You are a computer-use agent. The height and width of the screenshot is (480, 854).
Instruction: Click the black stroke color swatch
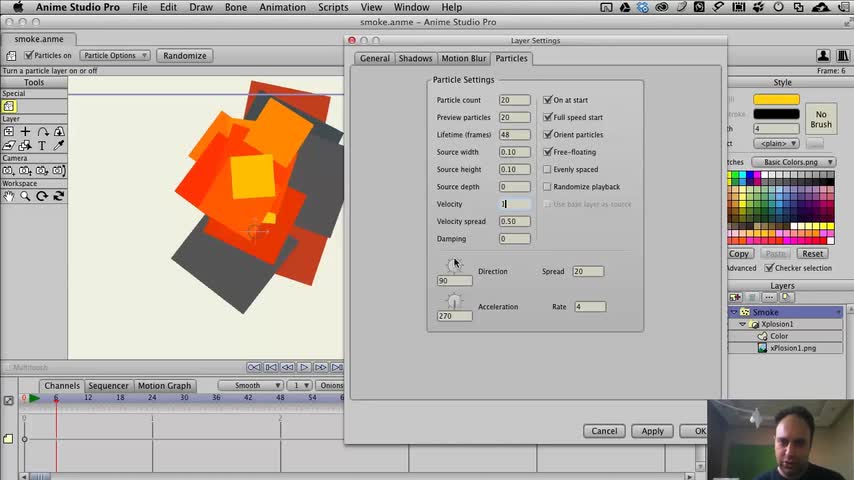[x=776, y=114]
